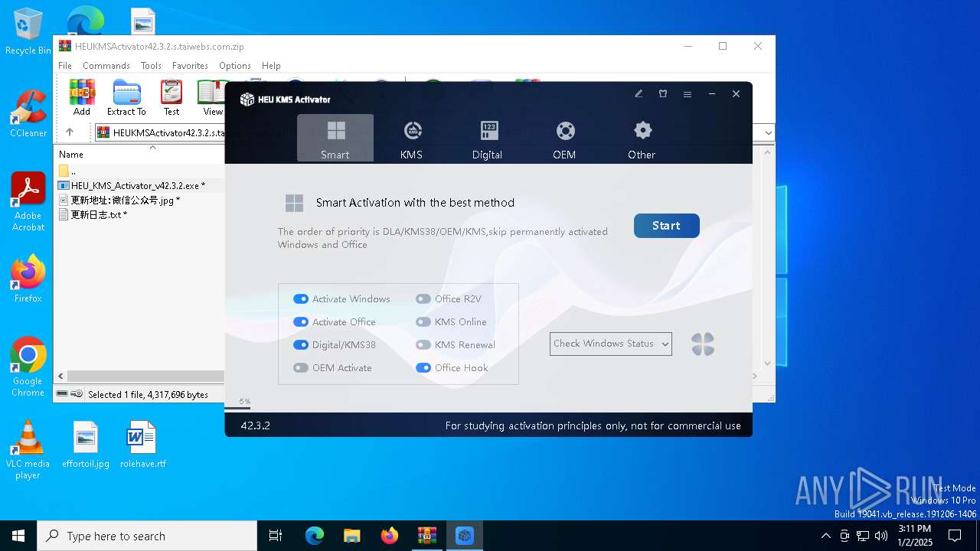The width and height of the screenshot is (980, 551).
Task: Click the HEU KMS Activator logo
Action: [286, 99]
